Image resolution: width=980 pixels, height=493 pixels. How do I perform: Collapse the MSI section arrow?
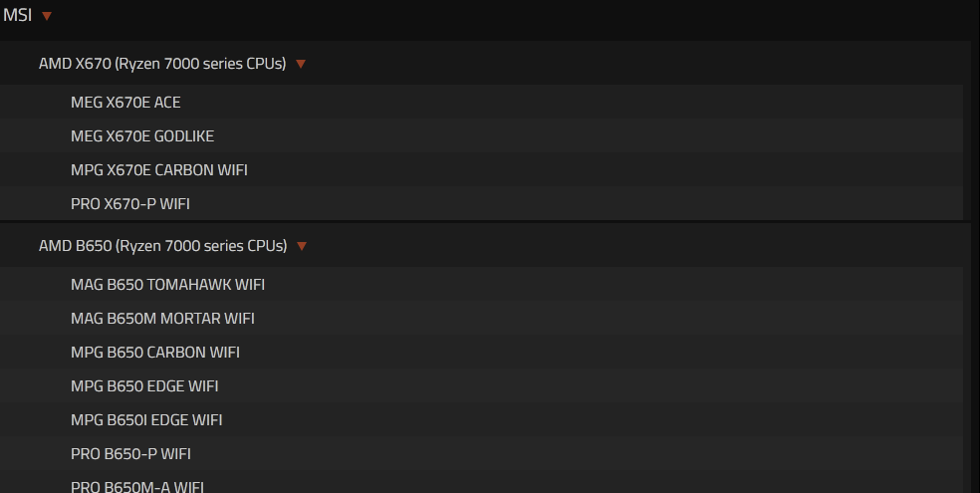(46, 16)
